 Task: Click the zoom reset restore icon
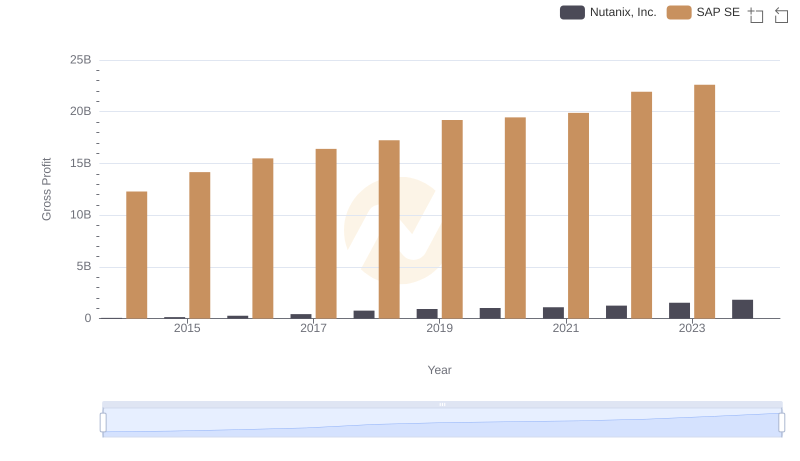click(781, 15)
